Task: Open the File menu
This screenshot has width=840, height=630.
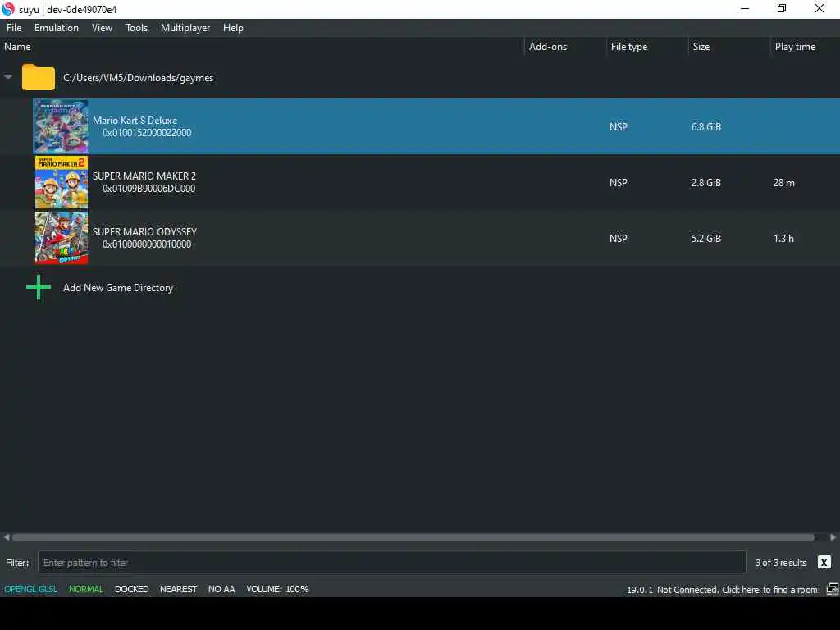Action: 14,28
